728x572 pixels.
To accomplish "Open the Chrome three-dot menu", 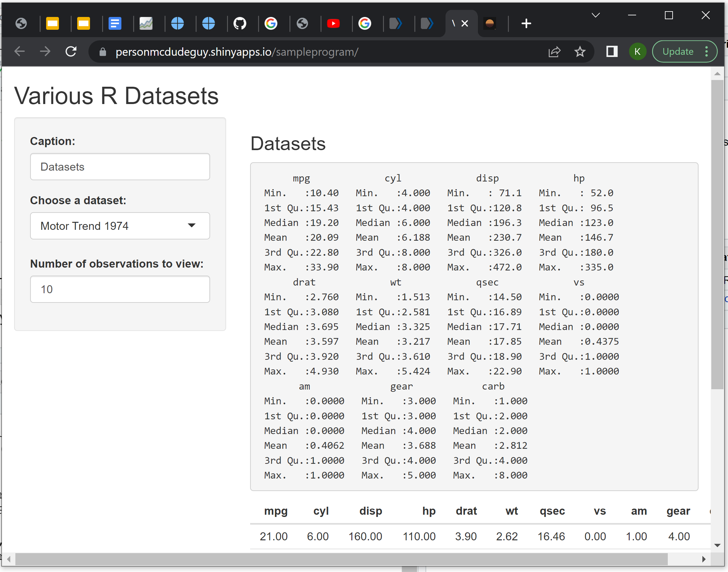I will pyautogui.click(x=707, y=52).
